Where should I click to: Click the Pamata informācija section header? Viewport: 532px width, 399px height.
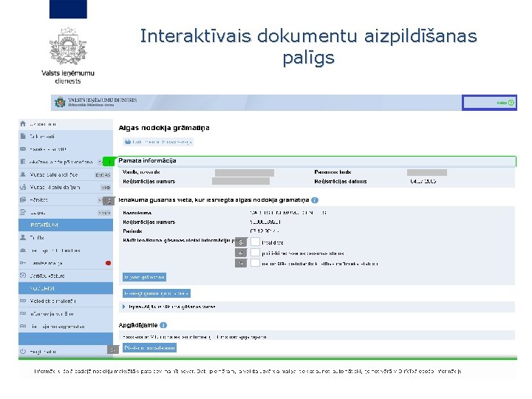click(x=317, y=161)
